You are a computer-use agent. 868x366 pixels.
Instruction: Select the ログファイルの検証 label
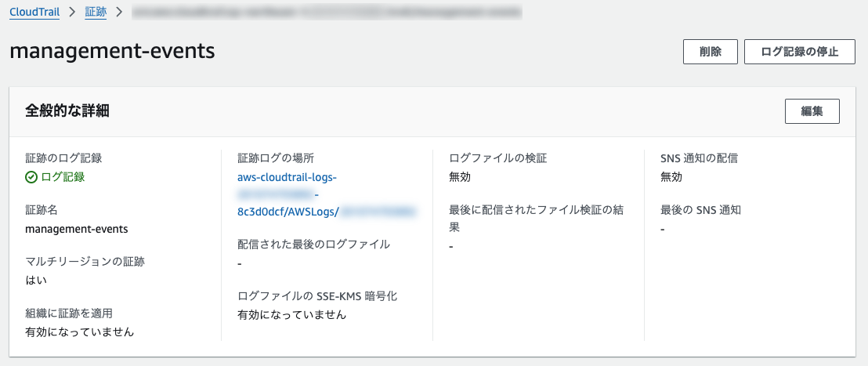498,158
